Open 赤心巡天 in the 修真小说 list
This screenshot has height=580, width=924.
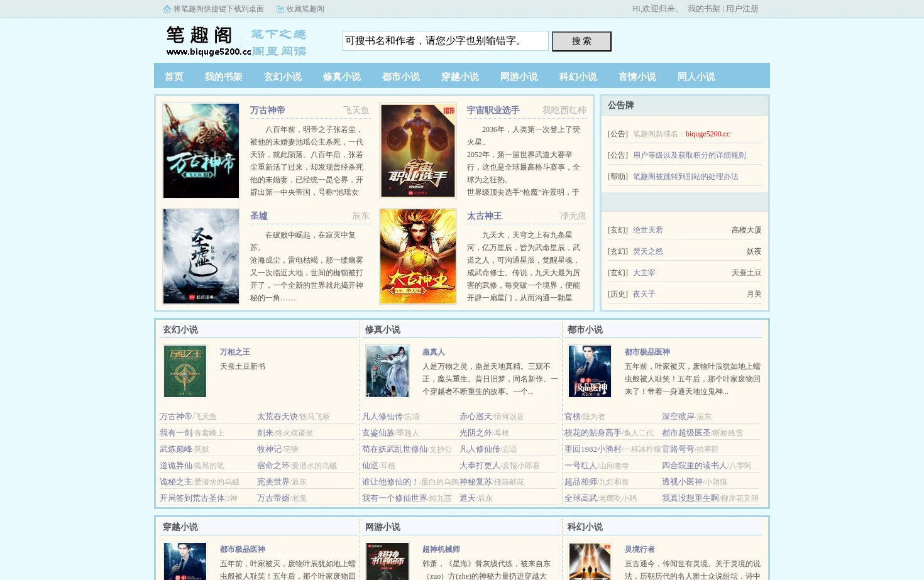tap(476, 417)
